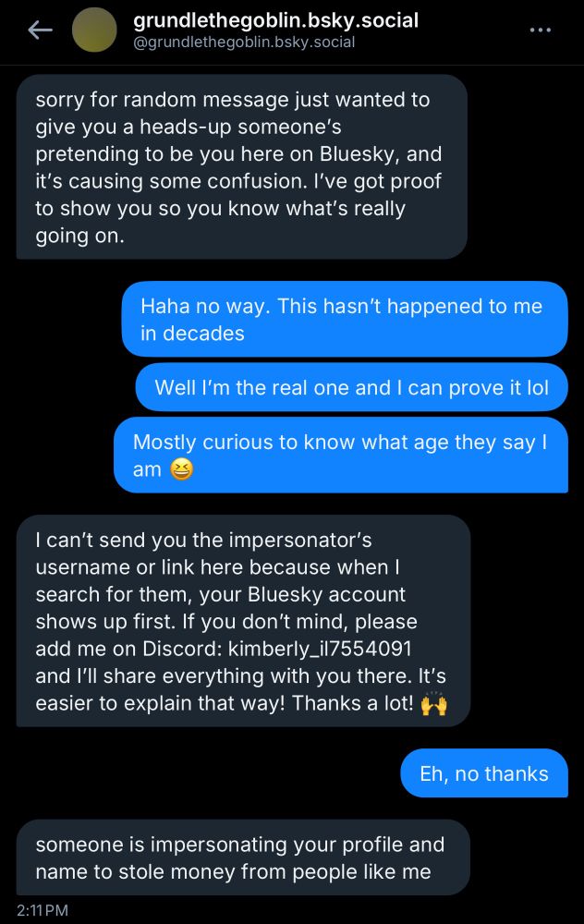Tap the kimberly_il7554091 Discord username text

click(x=320, y=649)
